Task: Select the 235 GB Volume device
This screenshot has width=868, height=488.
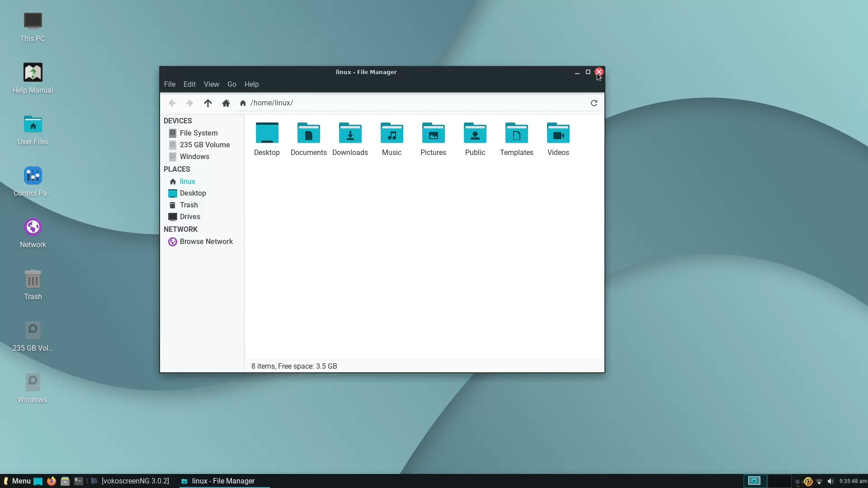Action: click(x=204, y=145)
